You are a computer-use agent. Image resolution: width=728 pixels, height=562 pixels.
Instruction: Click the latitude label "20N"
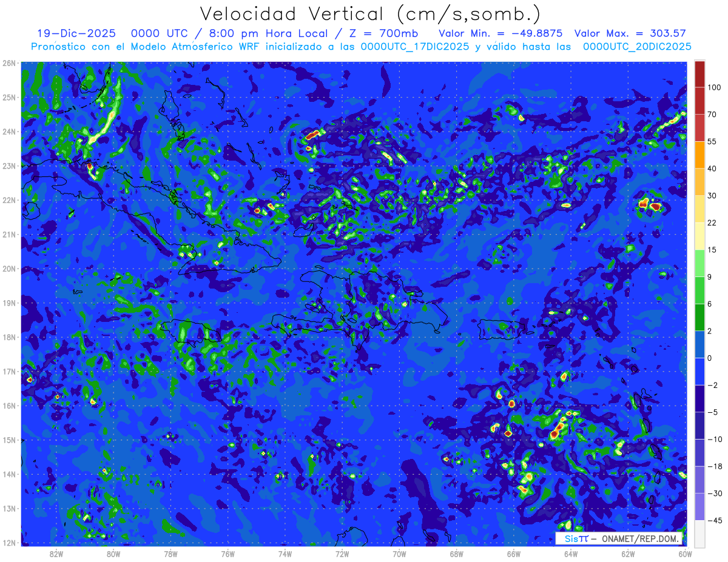coord(9,269)
